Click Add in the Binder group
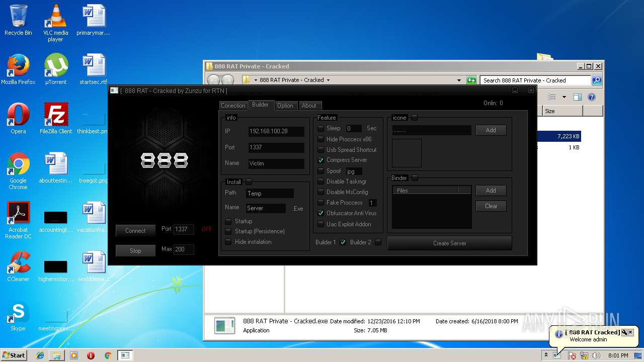The height and width of the screenshot is (362, 644). click(491, 191)
